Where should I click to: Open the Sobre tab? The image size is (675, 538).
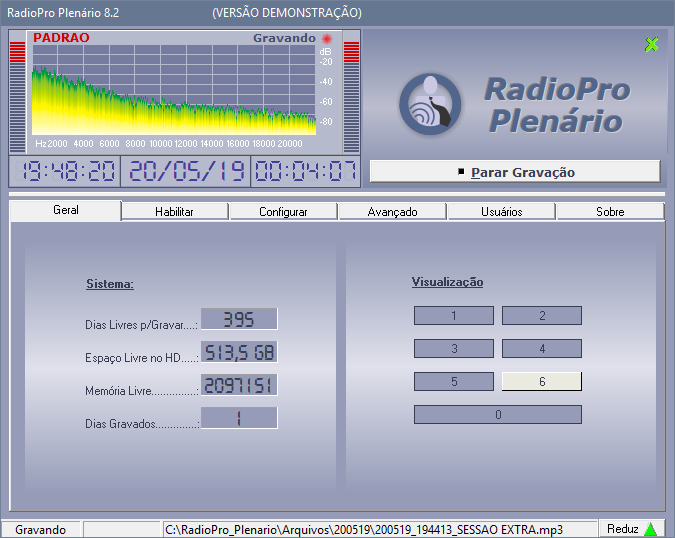click(610, 212)
